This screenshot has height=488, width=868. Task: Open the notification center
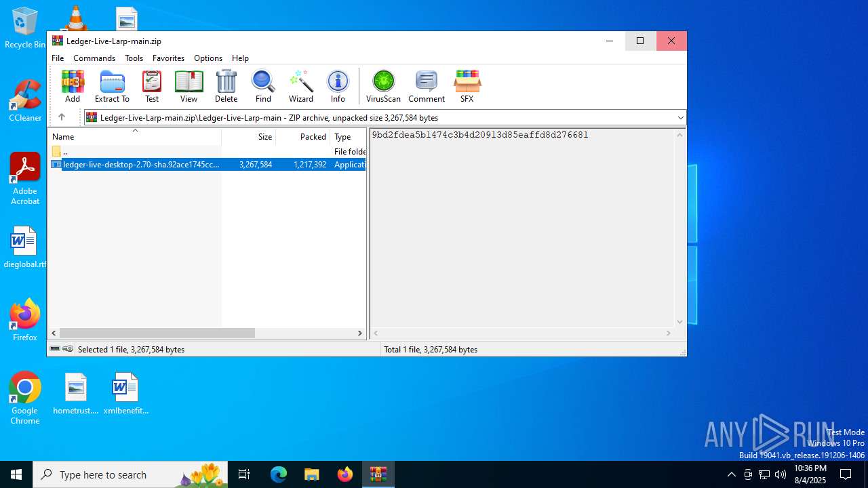click(x=846, y=474)
